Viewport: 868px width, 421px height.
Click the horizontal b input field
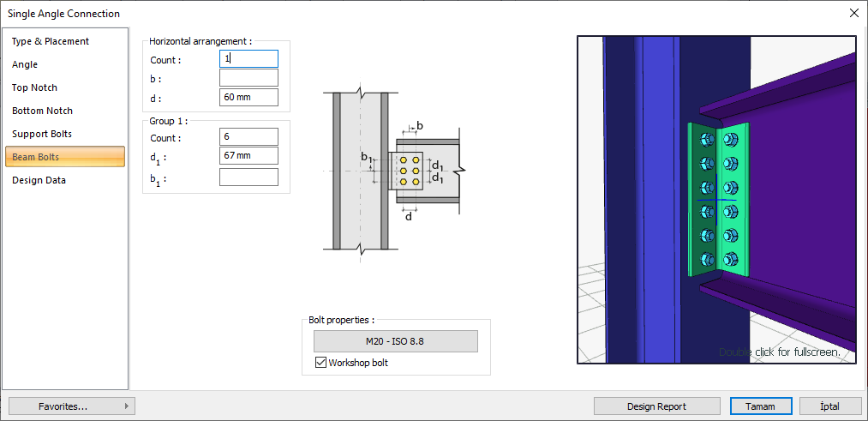248,78
